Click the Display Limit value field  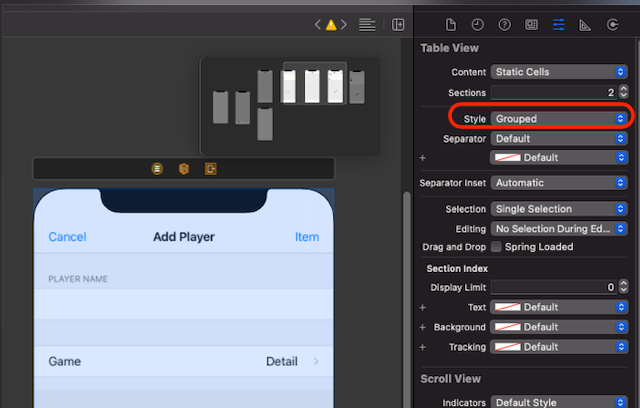(554, 287)
